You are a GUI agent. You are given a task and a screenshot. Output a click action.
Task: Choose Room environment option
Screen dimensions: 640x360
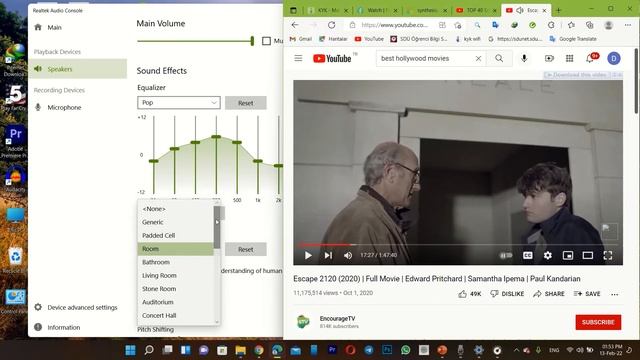[176, 249]
